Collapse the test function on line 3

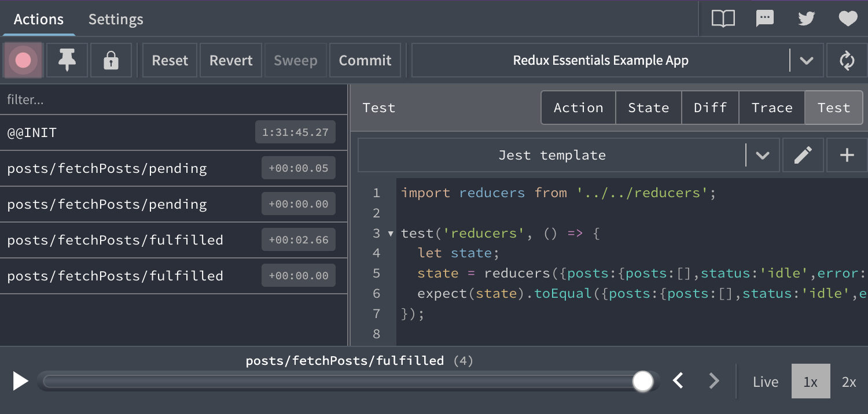click(x=390, y=233)
